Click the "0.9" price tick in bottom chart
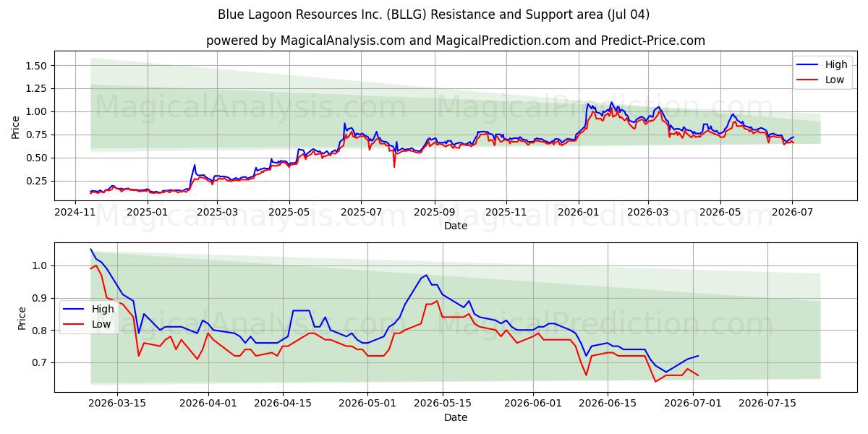The image size is (868, 434). (x=41, y=298)
